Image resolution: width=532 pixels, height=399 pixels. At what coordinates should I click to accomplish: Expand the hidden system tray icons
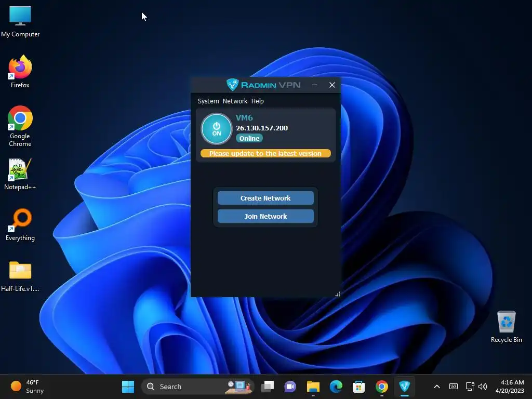[437, 387]
